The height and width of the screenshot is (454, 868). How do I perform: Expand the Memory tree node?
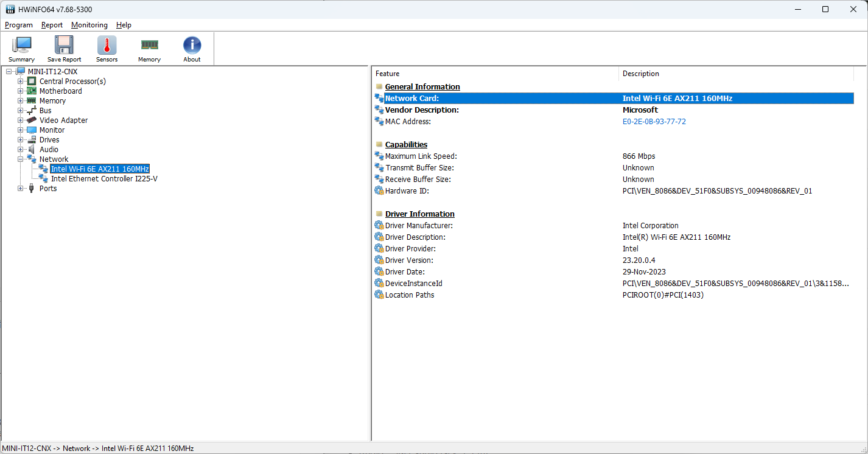(x=20, y=100)
